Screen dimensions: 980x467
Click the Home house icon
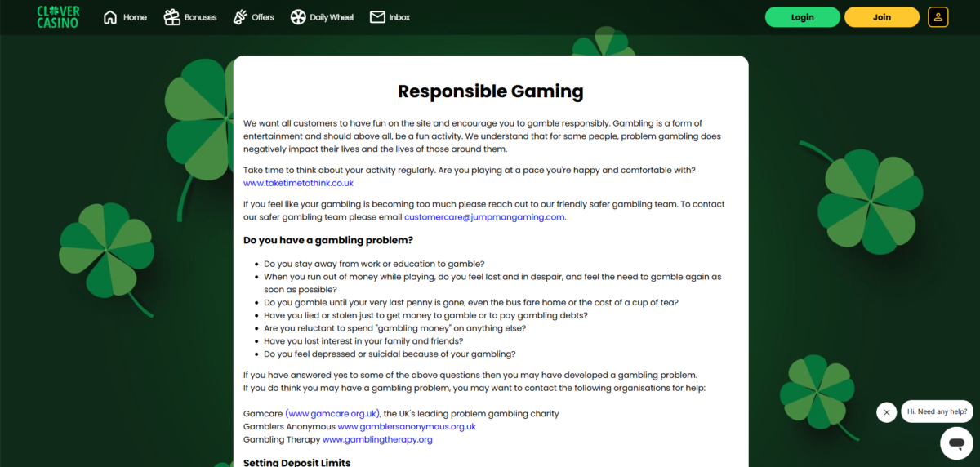coord(110,17)
